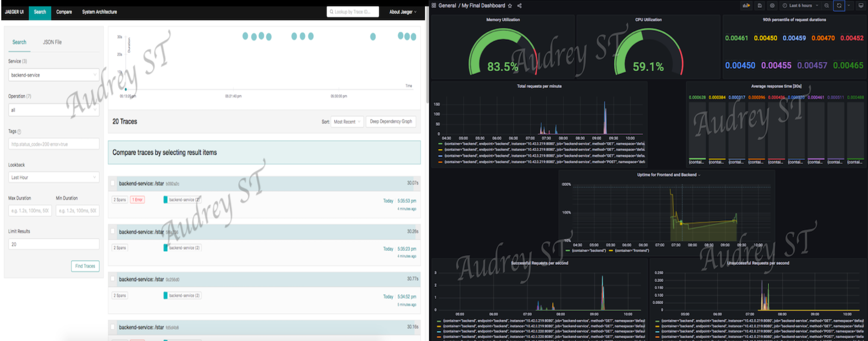868x341 pixels.
Task: Check the trace b092a2c checkbox
Action: [x=113, y=183]
